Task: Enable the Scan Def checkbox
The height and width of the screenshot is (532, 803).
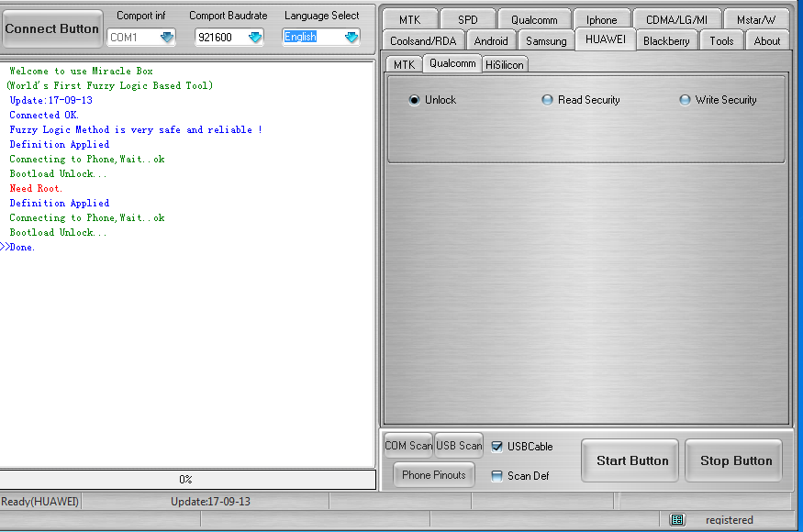Action: coord(496,476)
